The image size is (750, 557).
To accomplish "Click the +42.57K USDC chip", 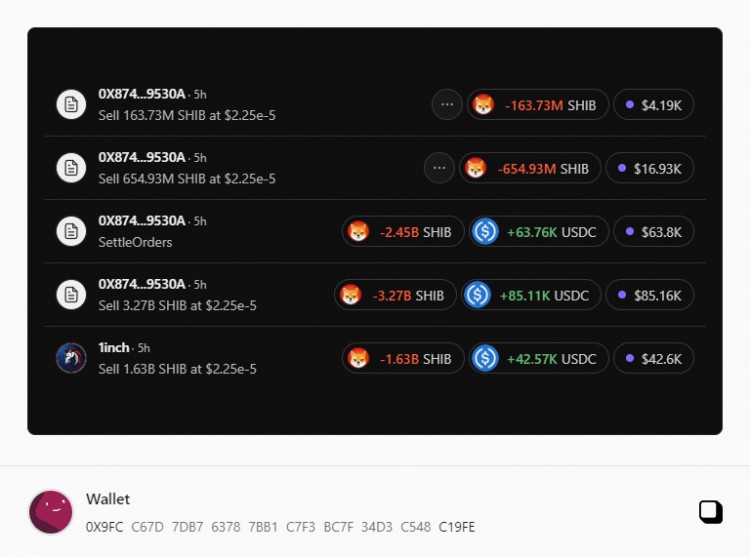I will tap(539, 359).
